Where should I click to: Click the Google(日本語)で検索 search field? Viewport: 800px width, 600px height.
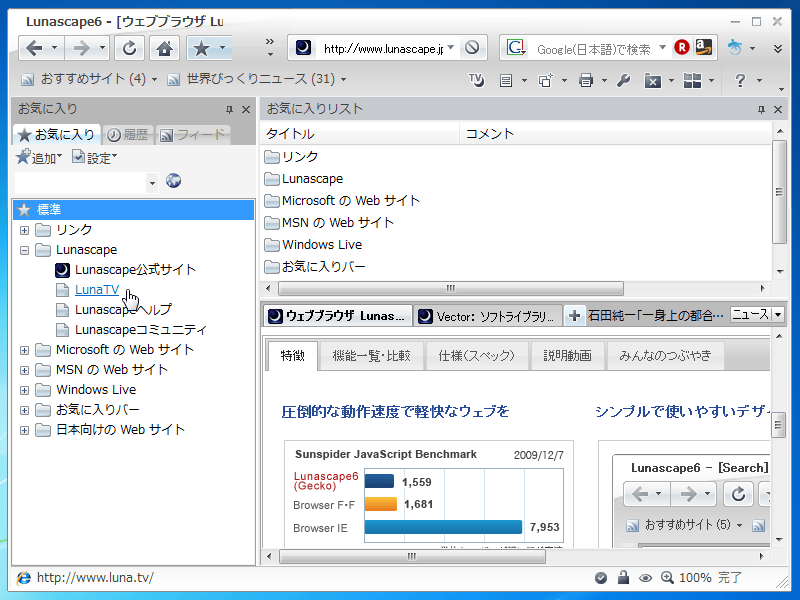[x=594, y=49]
